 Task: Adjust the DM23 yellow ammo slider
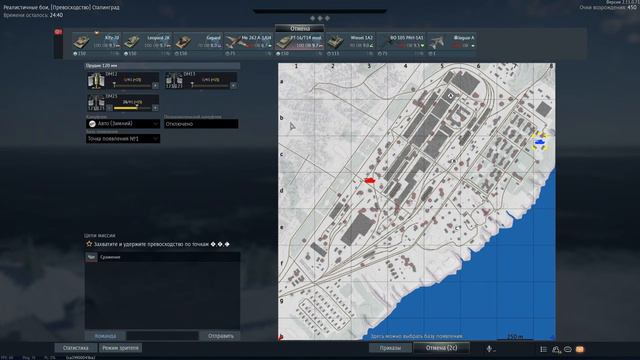[132, 108]
